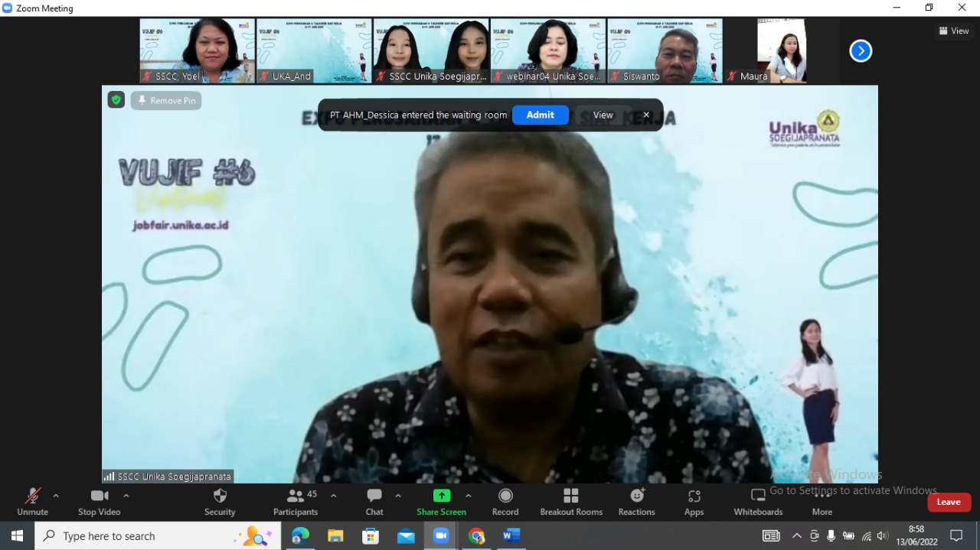Open network Wi-Fi settings in tray
Screen dimensions: 980x550
[867, 535]
